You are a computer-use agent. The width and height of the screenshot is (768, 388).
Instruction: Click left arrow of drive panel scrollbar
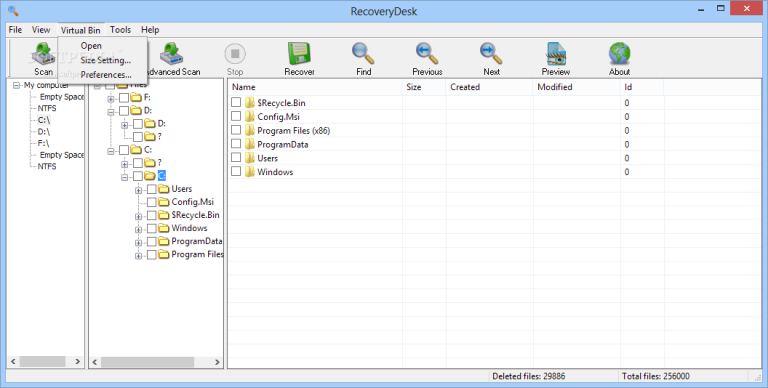click(13, 362)
